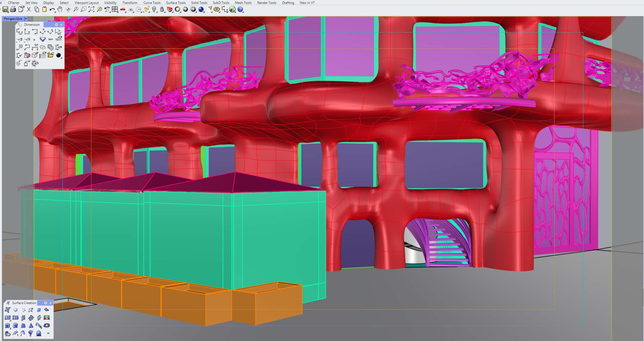This screenshot has width=644, height=341.
Task: Open the Perspective viewport dropdown arrow
Action: [x=26, y=19]
